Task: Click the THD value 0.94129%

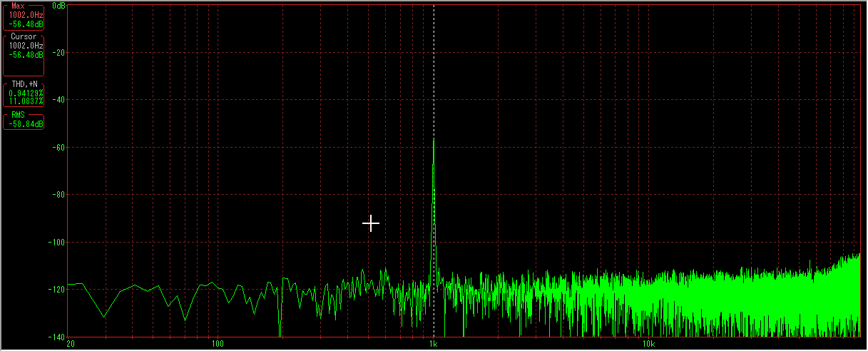Action: pos(26,93)
